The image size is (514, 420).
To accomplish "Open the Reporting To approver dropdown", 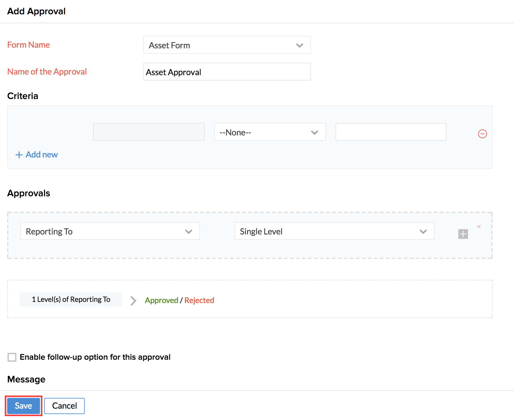I will 110,231.
